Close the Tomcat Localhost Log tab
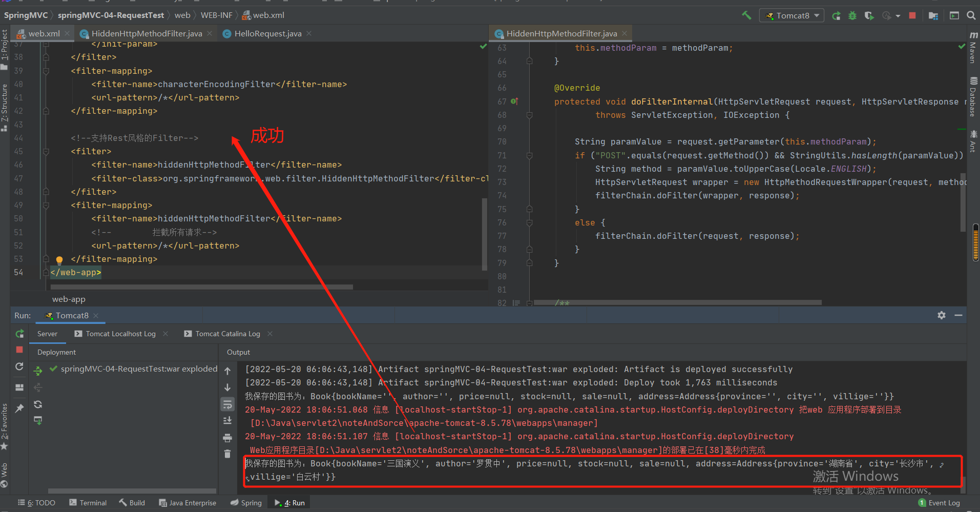 pyautogui.click(x=165, y=334)
